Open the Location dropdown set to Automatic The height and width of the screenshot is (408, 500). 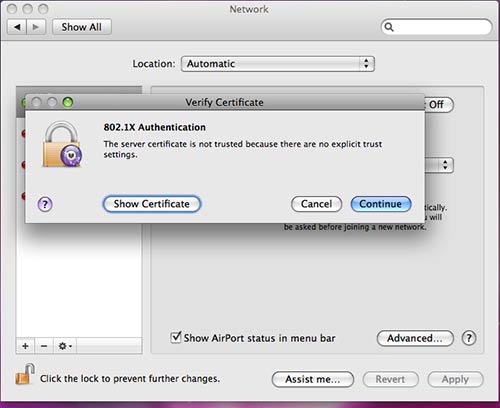coord(278,64)
